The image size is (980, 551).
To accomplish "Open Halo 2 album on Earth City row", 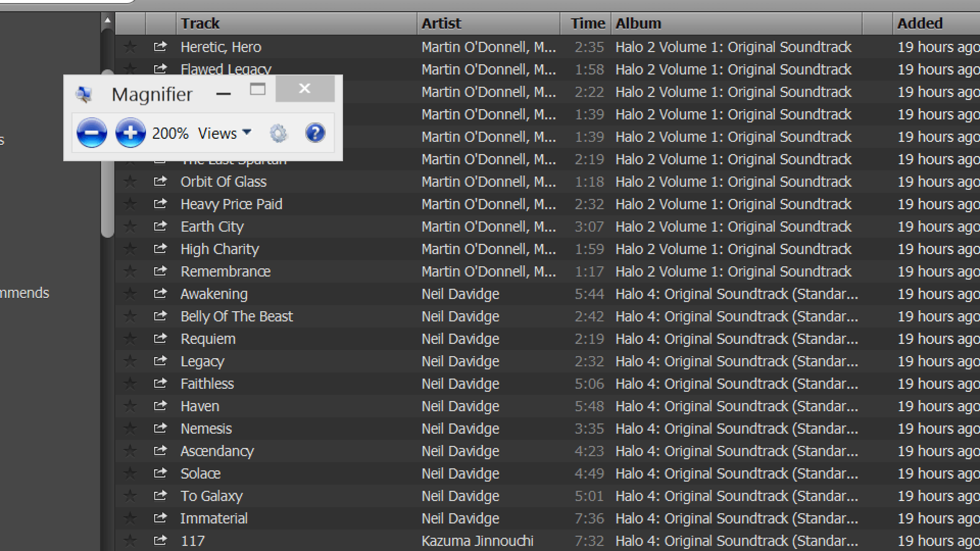I will [x=733, y=227].
